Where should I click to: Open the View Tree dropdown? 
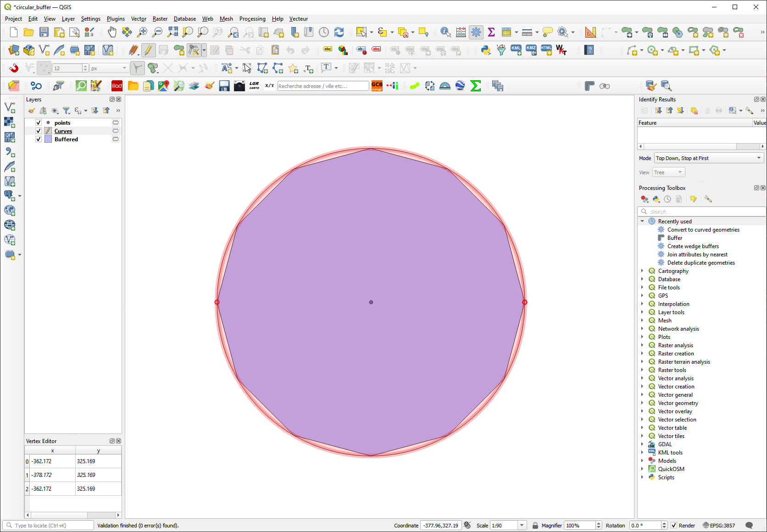coord(669,172)
